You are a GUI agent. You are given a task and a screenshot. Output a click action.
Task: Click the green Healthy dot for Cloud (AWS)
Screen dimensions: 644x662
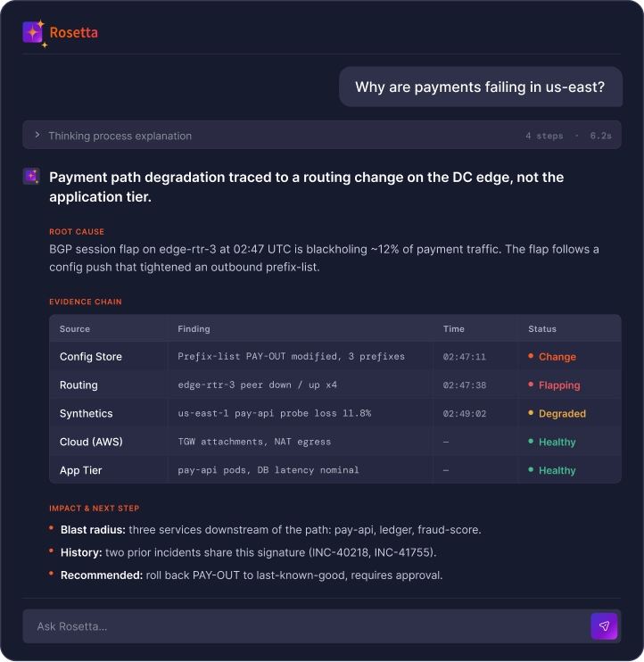coord(531,442)
